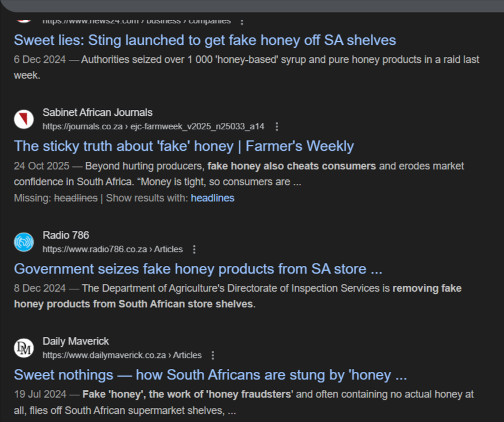Open three-dot menu beside dailymaverick.co.za URL
Viewport: 504px width, 422px height.
[x=213, y=355]
